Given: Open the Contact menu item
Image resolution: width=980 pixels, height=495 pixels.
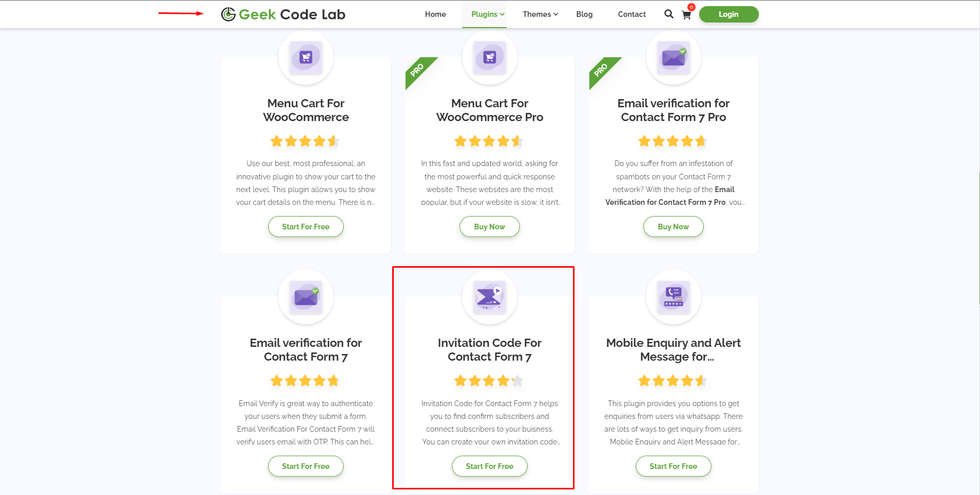Looking at the screenshot, I should (632, 14).
